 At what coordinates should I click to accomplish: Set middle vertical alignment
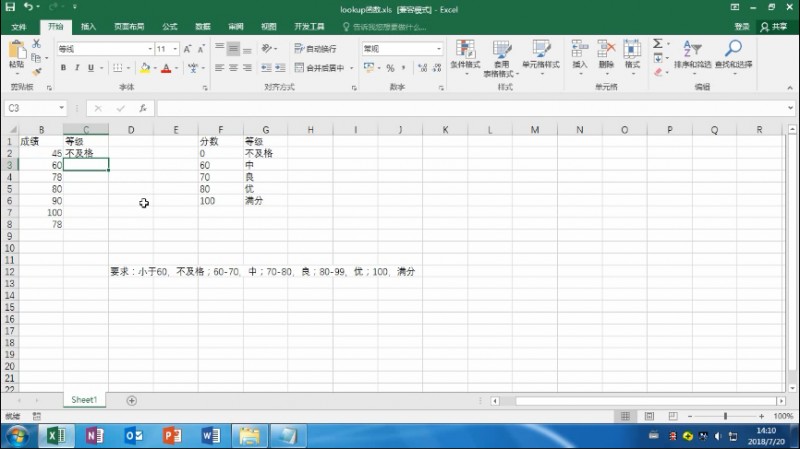(x=233, y=49)
